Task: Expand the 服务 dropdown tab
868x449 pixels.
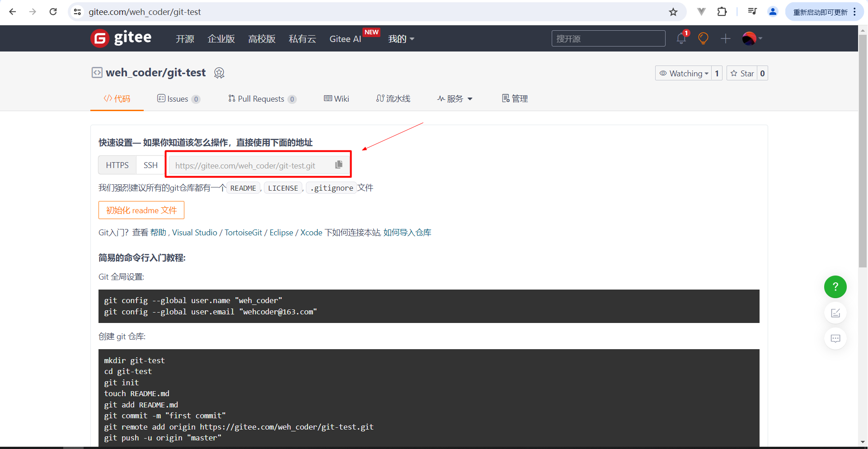Action: coord(455,98)
